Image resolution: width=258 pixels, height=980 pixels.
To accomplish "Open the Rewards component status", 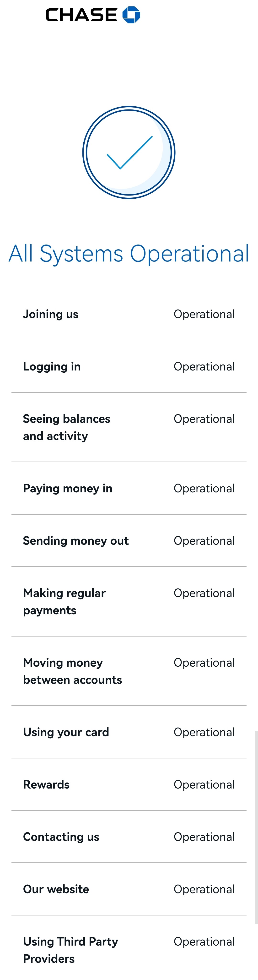I will coord(129,784).
